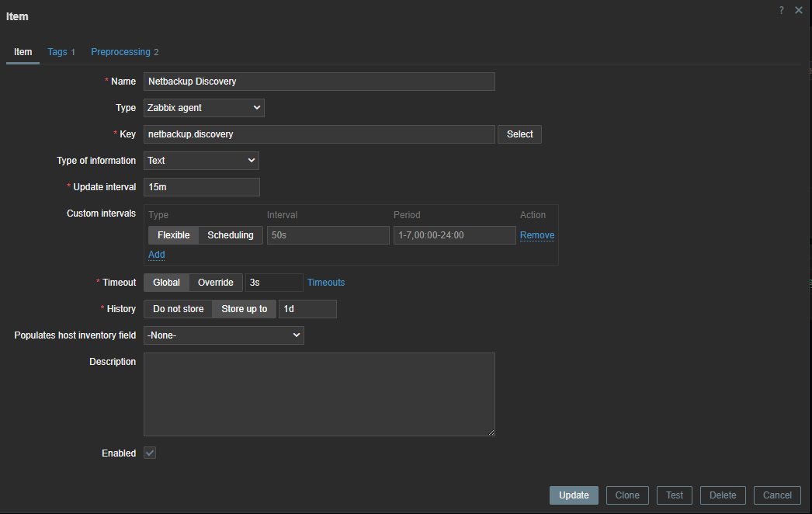Image resolution: width=812 pixels, height=514 pixels.
Task: Test the item configuration
Action: 674,495
